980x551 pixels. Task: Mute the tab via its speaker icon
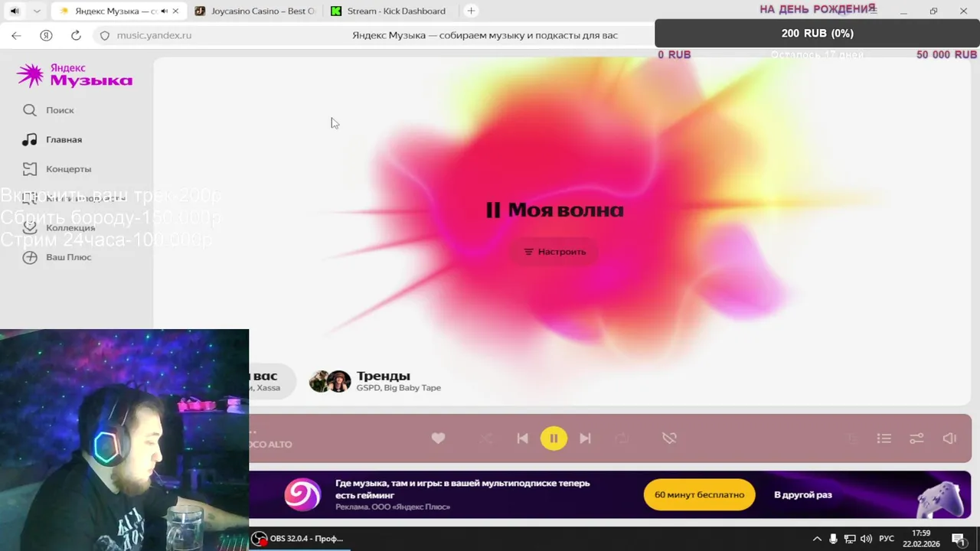(164, 11)
